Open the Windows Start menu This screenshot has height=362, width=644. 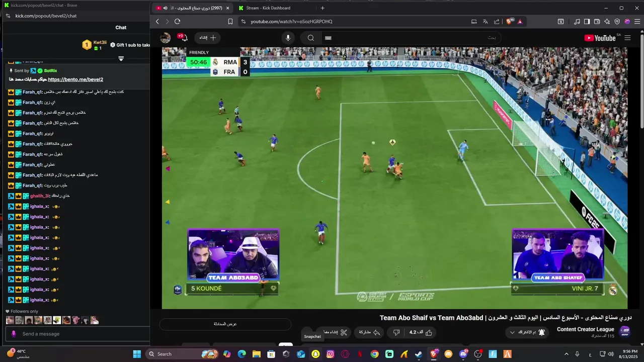click(137, 354)
